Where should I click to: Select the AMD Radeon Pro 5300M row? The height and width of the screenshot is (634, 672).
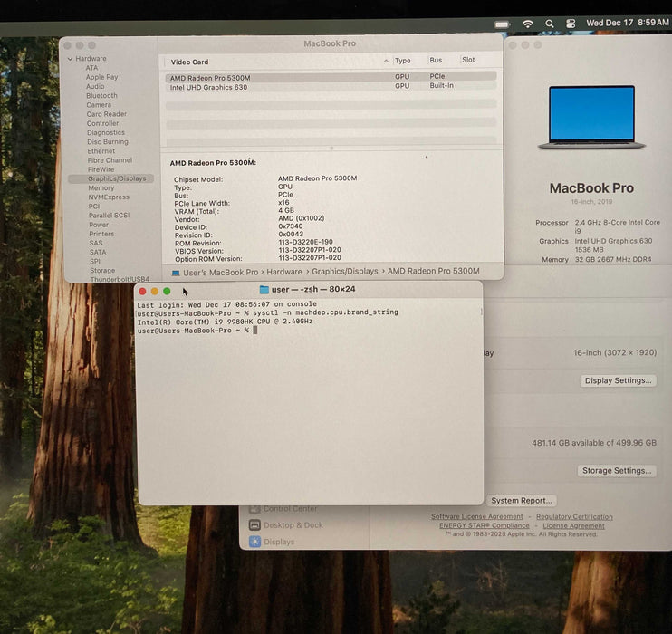coord(331,77)
